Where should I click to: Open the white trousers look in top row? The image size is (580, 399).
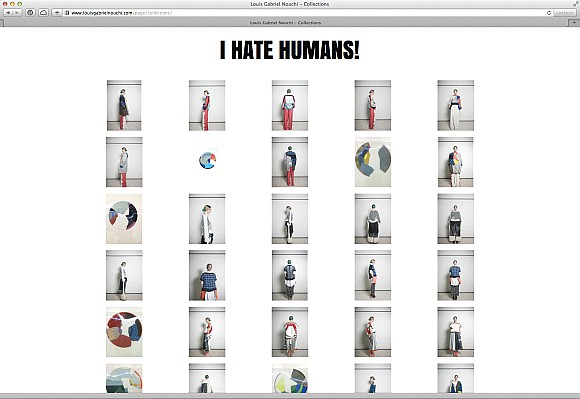(x=455, y=105)
